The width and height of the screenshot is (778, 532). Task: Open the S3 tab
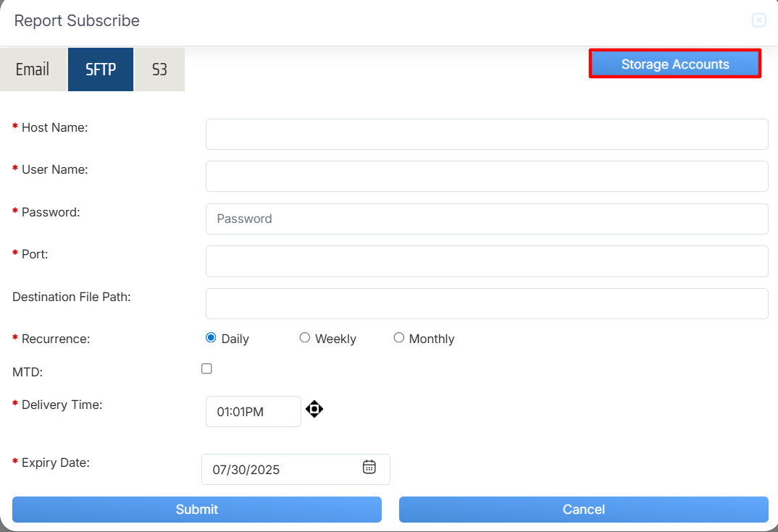click(159, 69)
